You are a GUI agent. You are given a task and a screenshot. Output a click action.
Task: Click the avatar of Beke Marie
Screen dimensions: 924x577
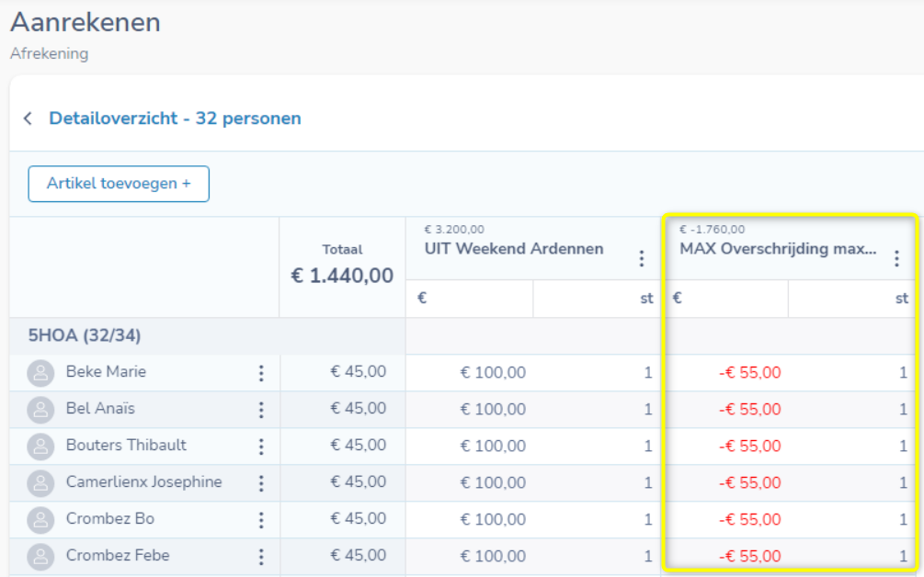(40, 373)
